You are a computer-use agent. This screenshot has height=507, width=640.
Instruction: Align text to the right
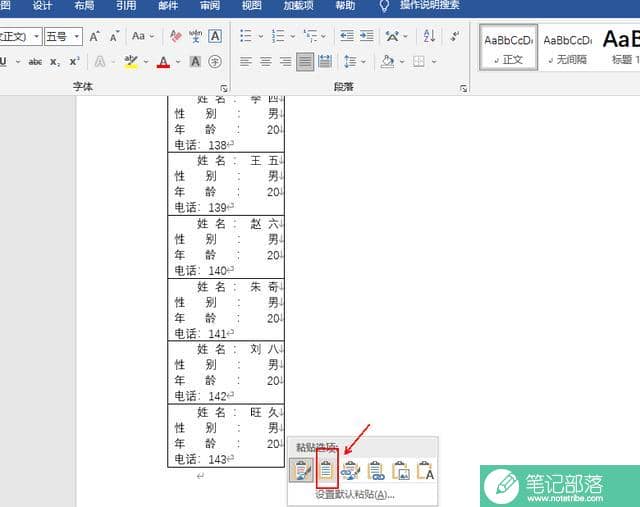pyautogui.click(x=285, y=62)
